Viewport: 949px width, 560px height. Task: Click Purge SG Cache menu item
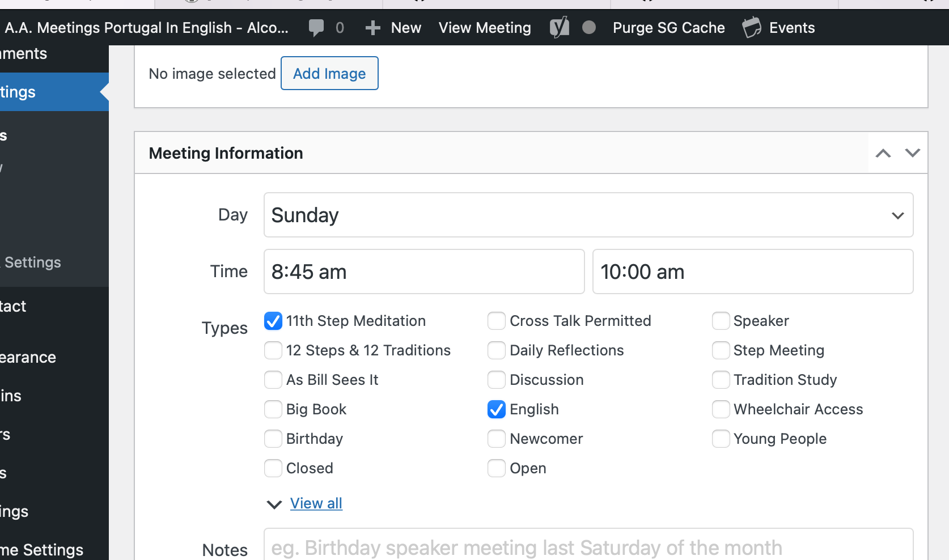pos(668,28)
